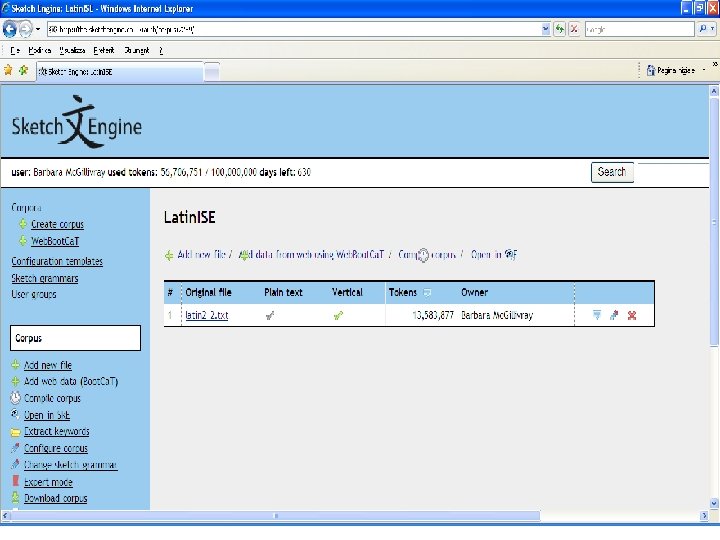Click the download icon beside Download corpus
720x540 pixels.
16,497
